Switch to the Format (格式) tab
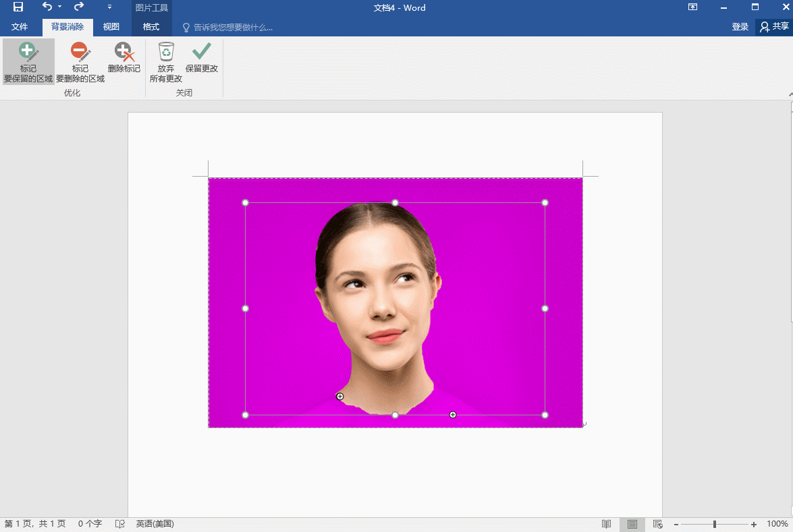 coord(151,27)
